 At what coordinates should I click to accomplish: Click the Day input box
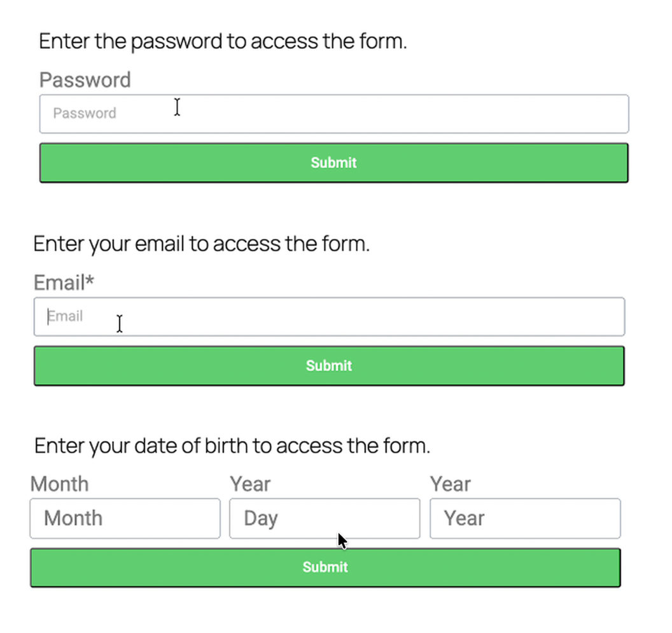pyautogui.click(x=325, y=518)
